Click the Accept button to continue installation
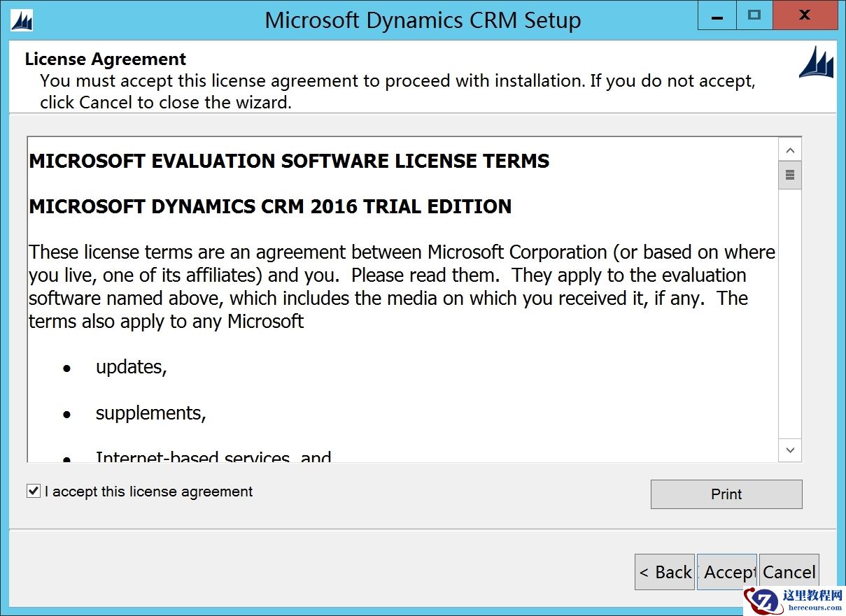Screen dimensions: 846x616 (728, 571)
